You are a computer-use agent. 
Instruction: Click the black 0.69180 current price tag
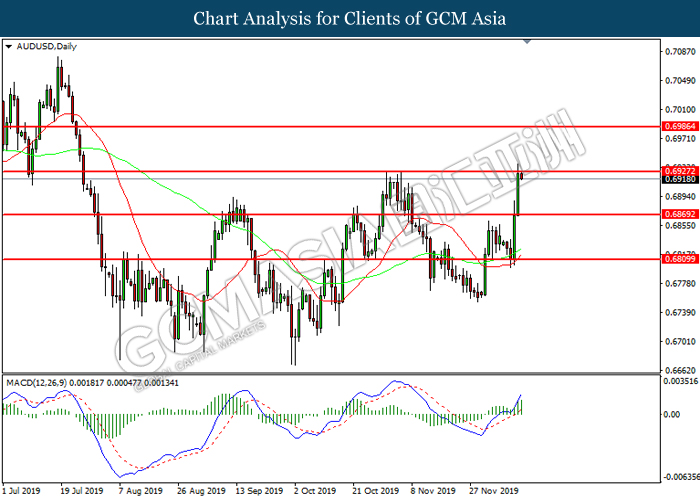point(678,179)
